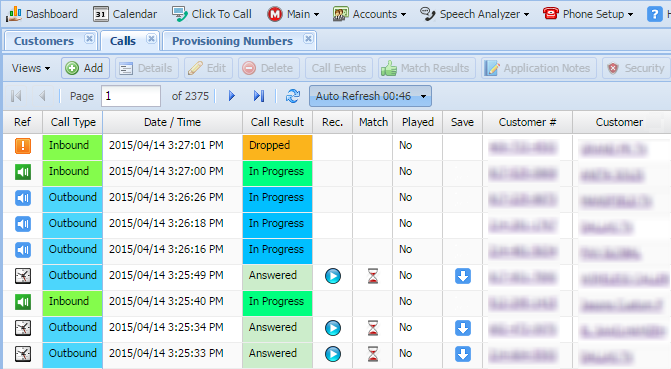Open the Views dropdown menu
The width and height of the screenshot is (671, 369).
click(x=31, y=68)
